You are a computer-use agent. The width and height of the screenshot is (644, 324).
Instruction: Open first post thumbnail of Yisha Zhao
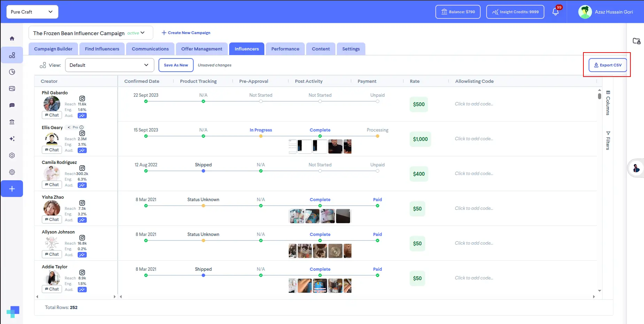click(296, 216)
